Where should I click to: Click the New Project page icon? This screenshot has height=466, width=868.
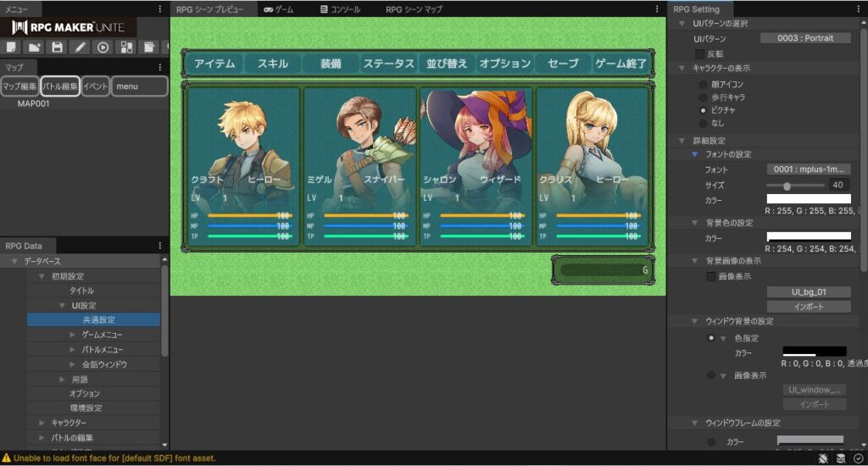11,47
